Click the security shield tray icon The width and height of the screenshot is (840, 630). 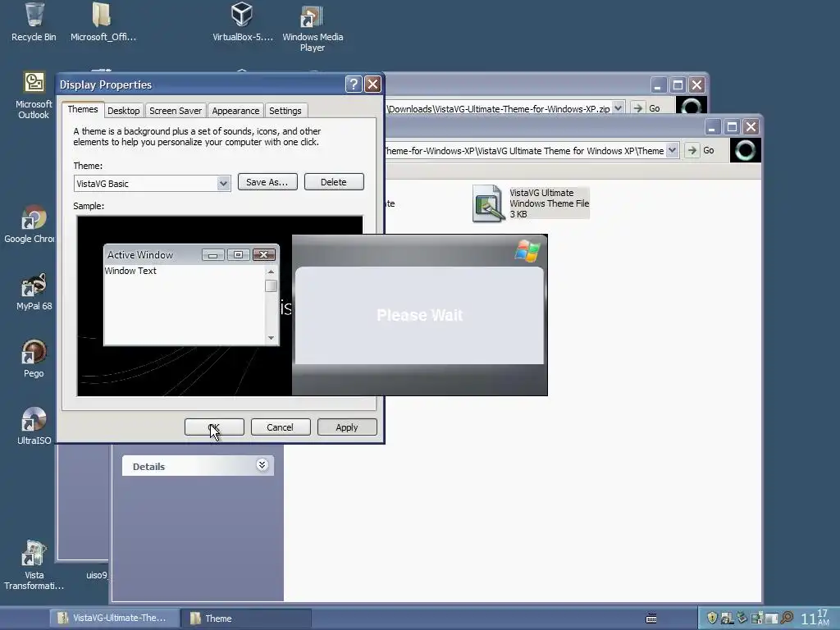[x=712, y=618]
